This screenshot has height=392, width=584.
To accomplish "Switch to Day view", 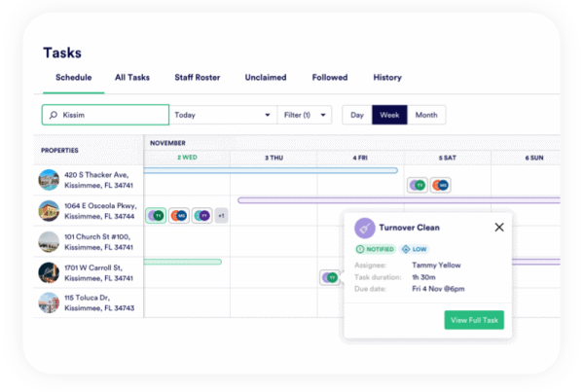I will click(357, 115).
